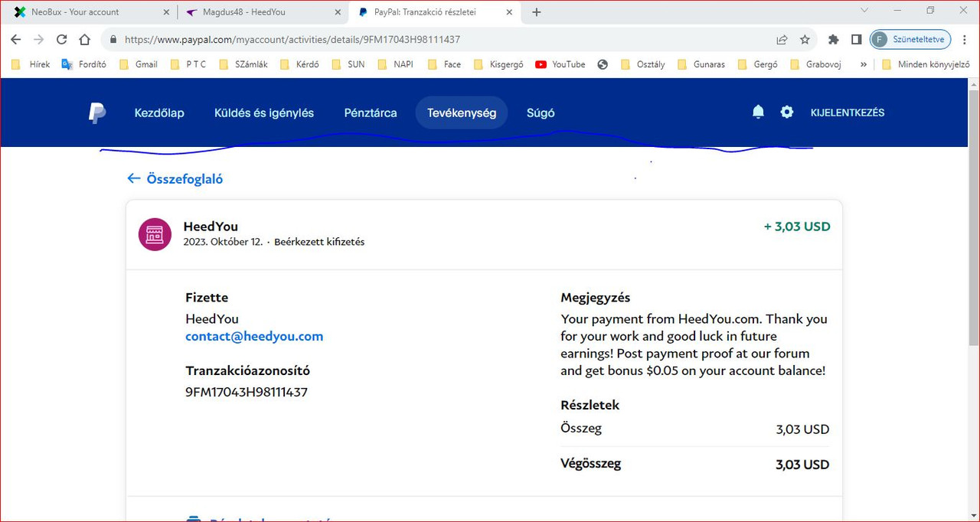Open the Kisgergő bookmarks folder
This screenshot has width=980, height=522.
point(498,64)
